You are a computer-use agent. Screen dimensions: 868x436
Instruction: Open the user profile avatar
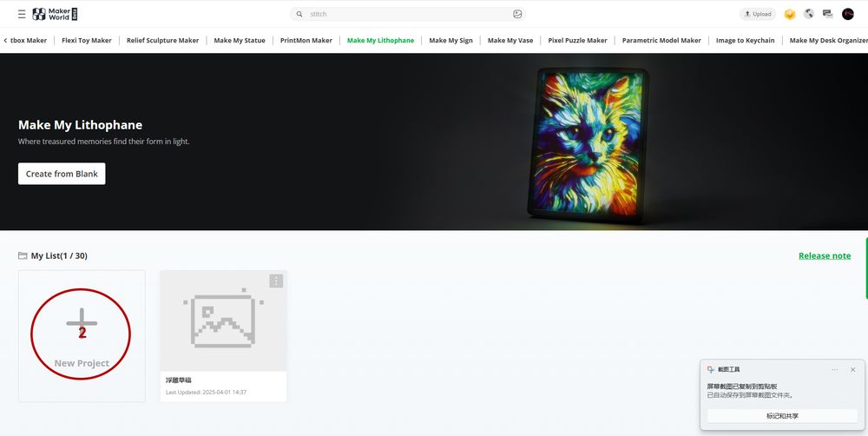pos(847,14)
